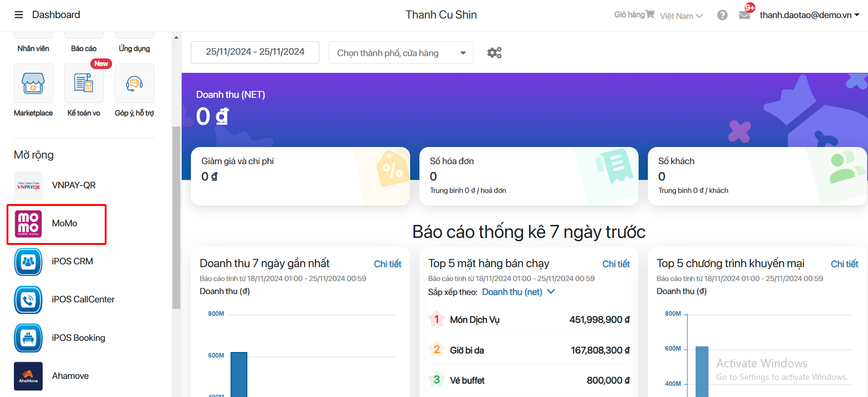Viewport: 868px width, 397px height.
Task: Click the Góp ý, hỗ trợ headset icon
Action: pyautogui.click(x=134, y=83)
